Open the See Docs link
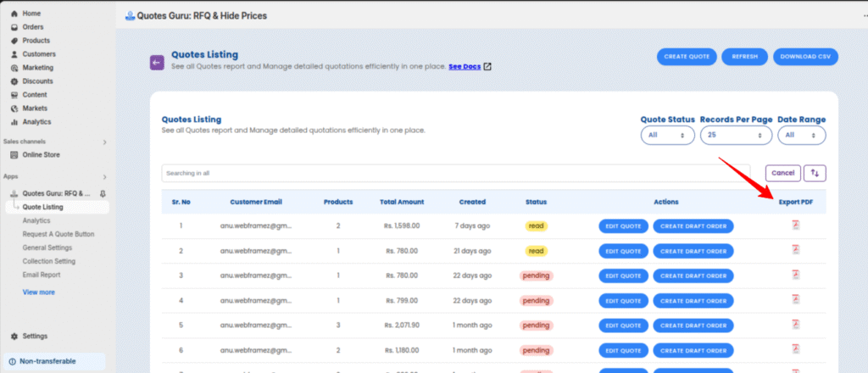This screenshot has width=868, height=373. [x=465, y=66]
